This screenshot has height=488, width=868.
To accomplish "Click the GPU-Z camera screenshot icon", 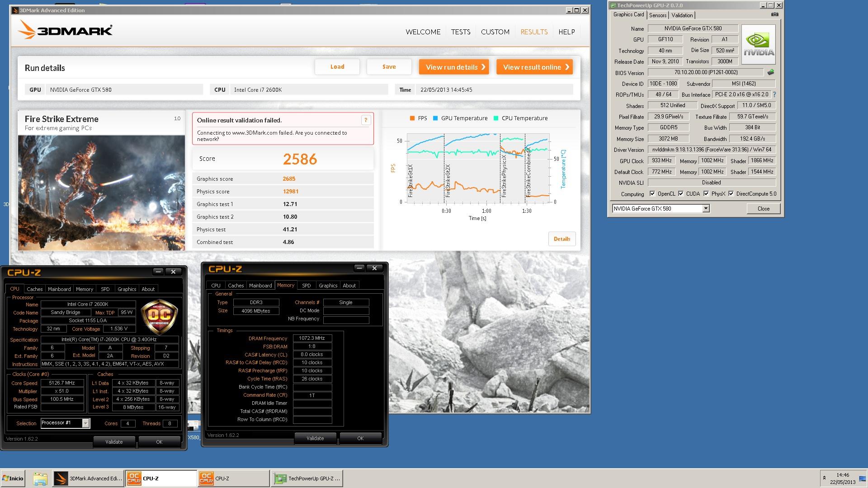I will coord(774,14).
